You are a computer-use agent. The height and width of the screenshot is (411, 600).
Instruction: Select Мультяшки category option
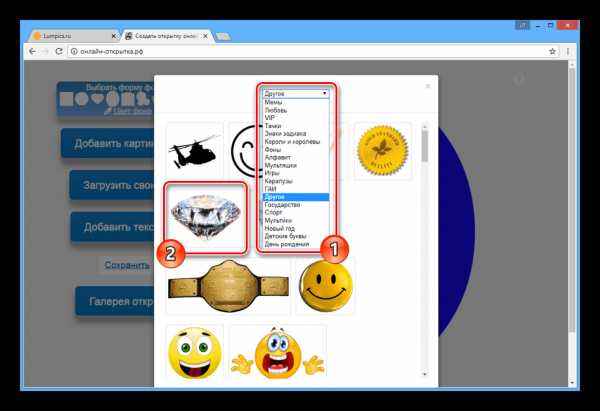coord(296,165)
